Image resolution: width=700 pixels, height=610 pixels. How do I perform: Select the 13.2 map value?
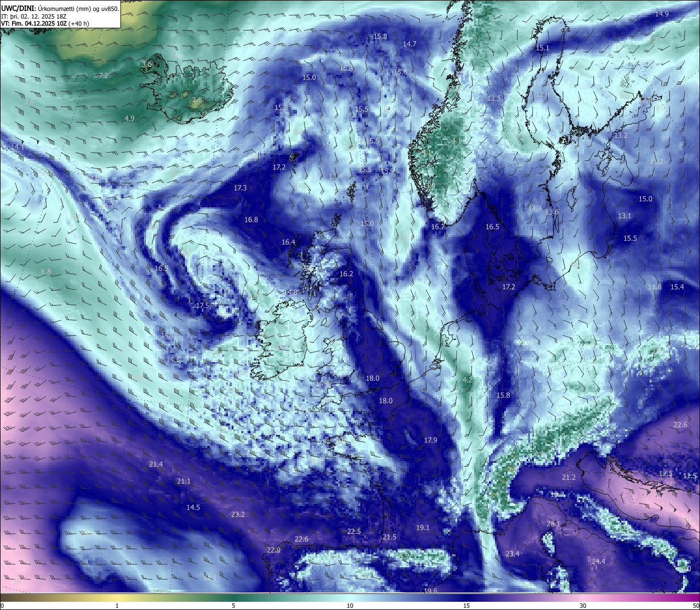(x=621, y=135)
